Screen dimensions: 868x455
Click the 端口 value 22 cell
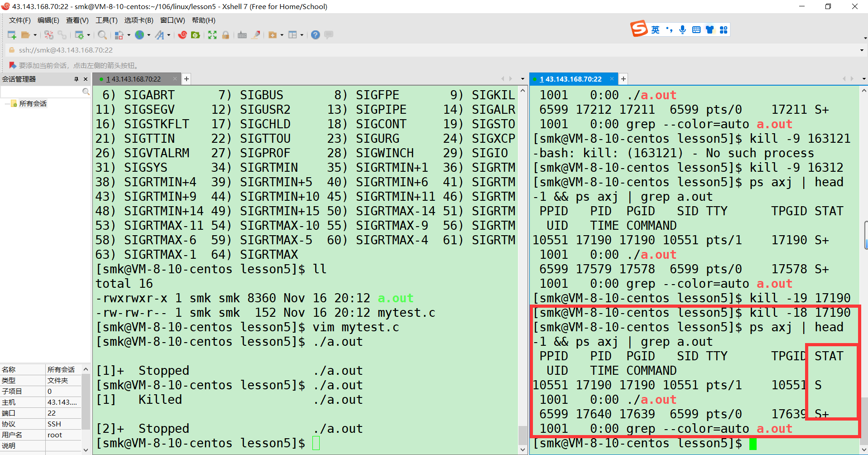click(x=63, y=413)
